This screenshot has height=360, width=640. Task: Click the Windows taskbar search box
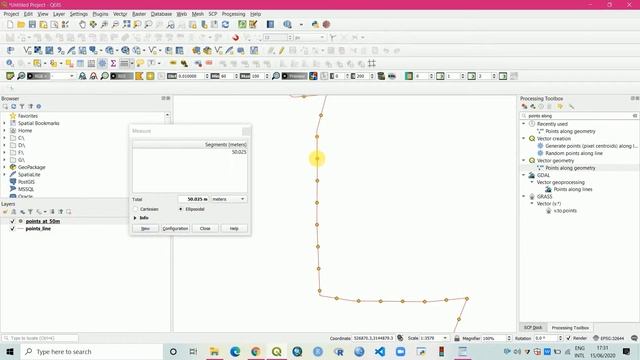[91, 352]
